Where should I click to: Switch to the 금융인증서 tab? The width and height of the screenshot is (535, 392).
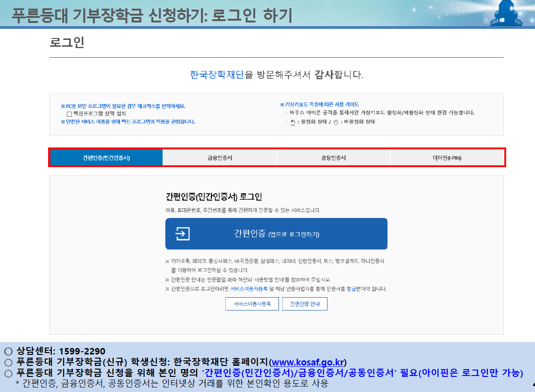[x=219, y=157]
